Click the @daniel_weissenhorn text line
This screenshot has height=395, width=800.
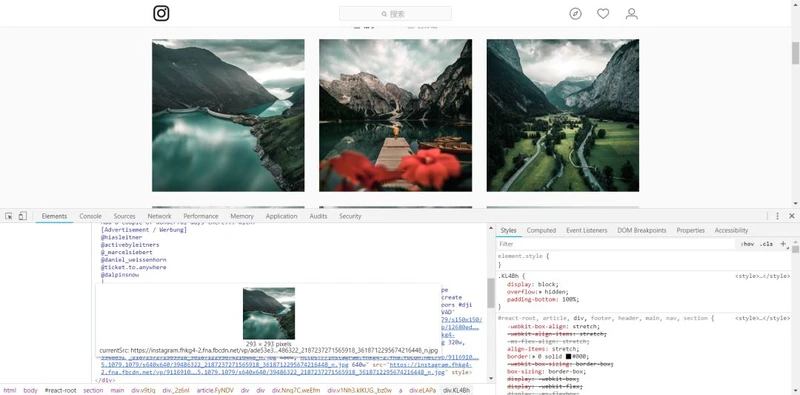(x=133, y=260)
